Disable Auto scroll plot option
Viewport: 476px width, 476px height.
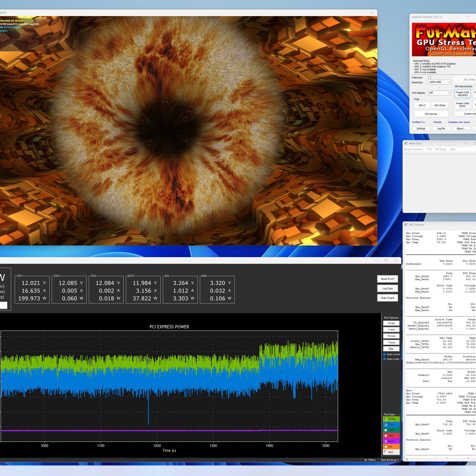click(384, 354)
